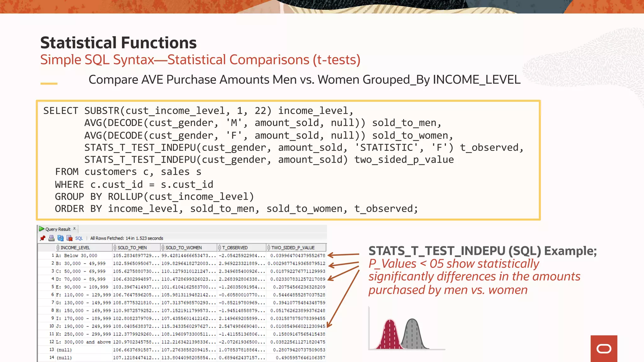
Task: Select the cell 'L: 300,000 and above'
Action: tap(84, 342)
